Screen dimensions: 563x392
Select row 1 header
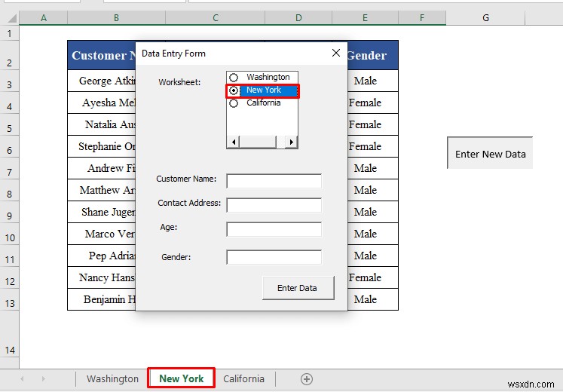[x=9, y=33]
